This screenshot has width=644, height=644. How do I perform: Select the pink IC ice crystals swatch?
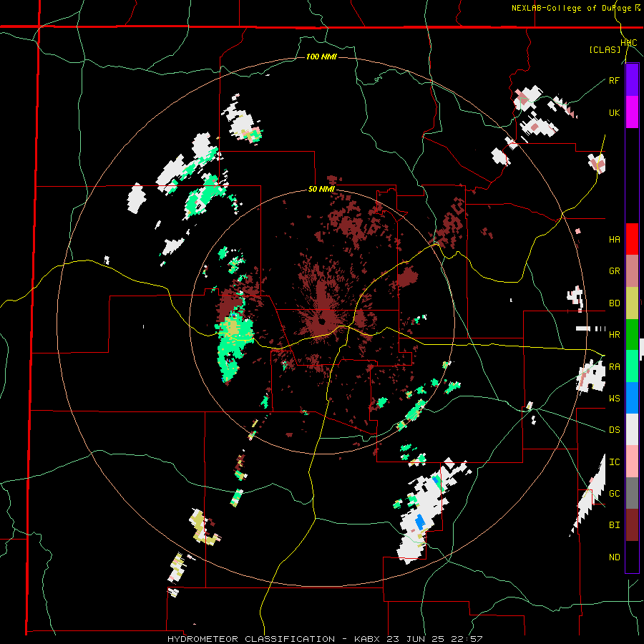(x=632, y=462)
